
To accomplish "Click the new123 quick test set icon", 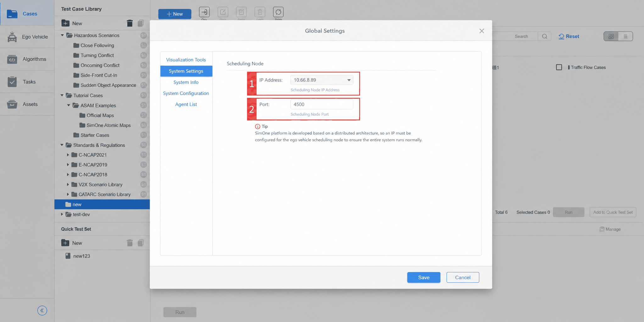I will pos(68,256).
